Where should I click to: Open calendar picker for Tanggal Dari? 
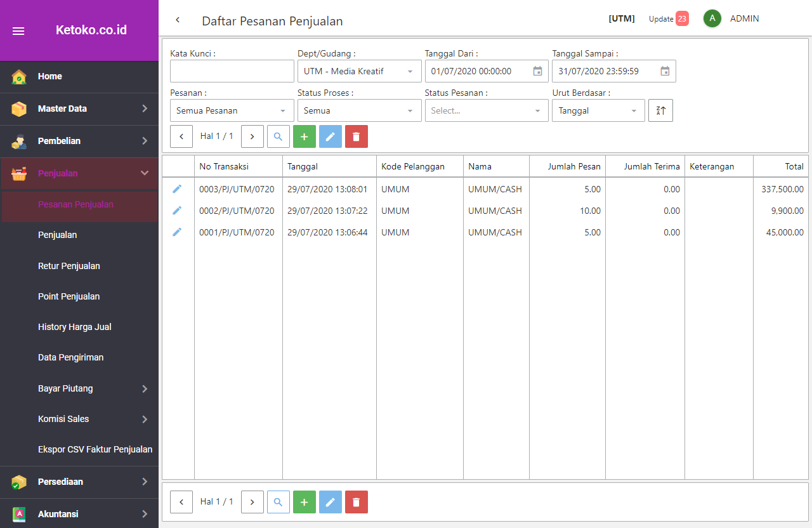pos(537,71)
